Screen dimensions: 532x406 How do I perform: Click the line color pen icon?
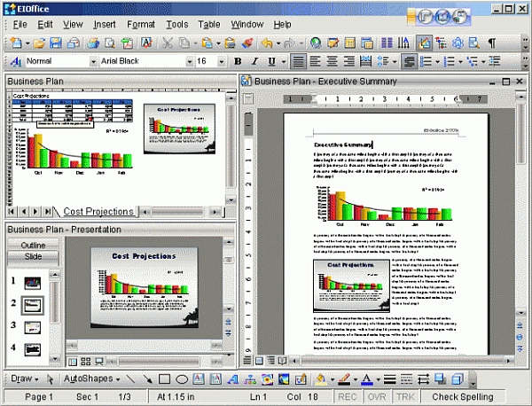344,379
